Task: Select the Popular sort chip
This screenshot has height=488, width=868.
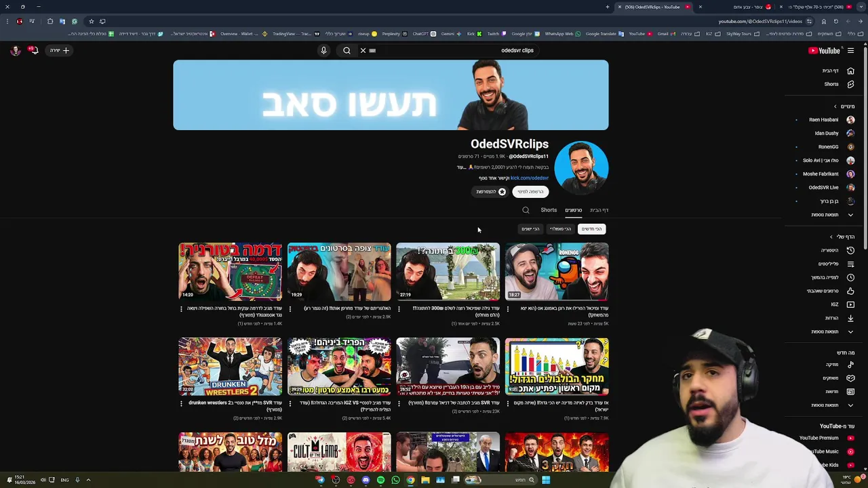Action: click(560, 229)
